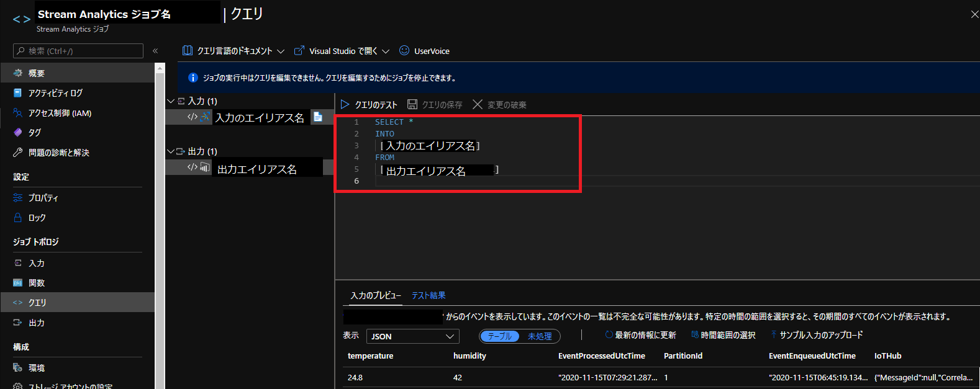Image resolution: width=980 pixels, height=389 pixels.
Task: Click the external-link icon for Visual Studio
Action: (299, 51)
